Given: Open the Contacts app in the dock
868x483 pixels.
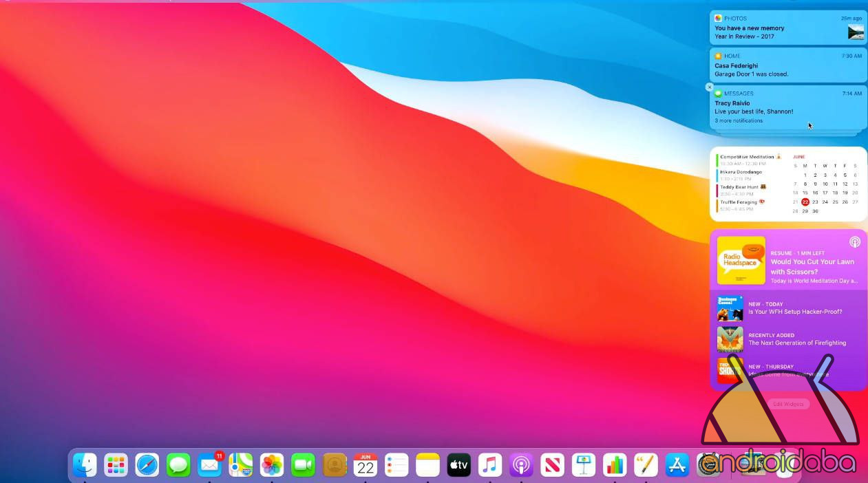Looking at the screenshot, I should coord(335,465).
